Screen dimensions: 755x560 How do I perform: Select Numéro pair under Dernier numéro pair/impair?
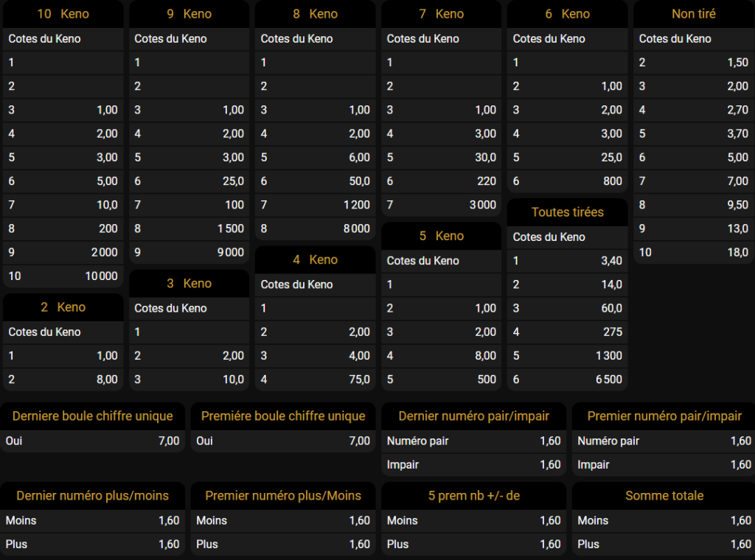click(x=473, y=441)
